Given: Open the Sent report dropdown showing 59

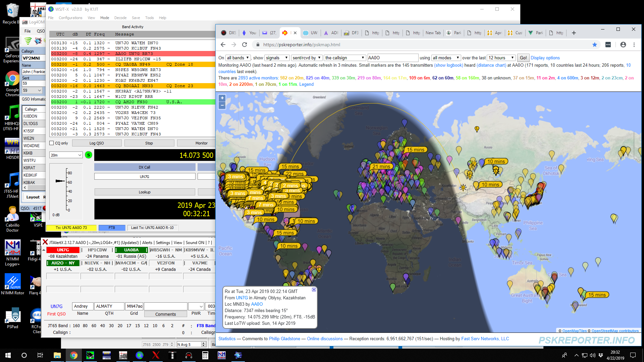Looking at the screenshot, I should (x=33, y=90).
